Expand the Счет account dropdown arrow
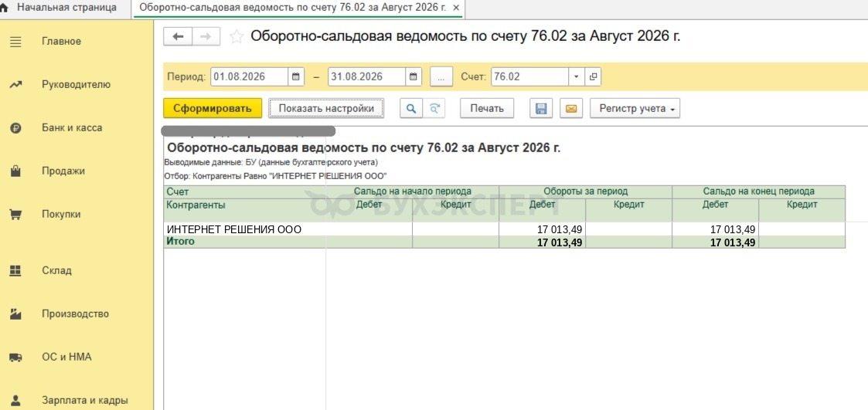Image resolution: width=868 pixels, height=410 pixels. (577, 77)
